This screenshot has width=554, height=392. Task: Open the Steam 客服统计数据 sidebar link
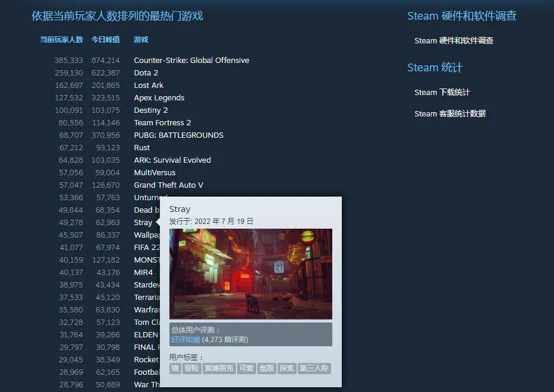pos(450,113)
